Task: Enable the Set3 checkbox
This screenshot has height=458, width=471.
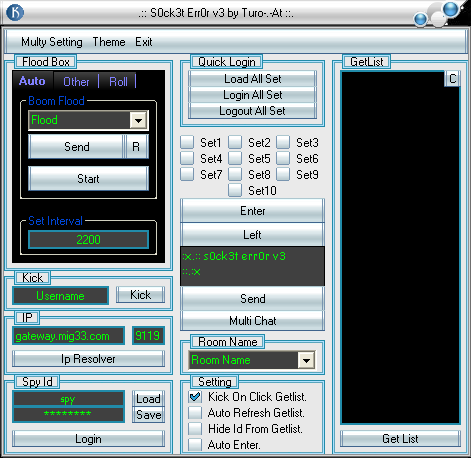Action: [283, 142]
